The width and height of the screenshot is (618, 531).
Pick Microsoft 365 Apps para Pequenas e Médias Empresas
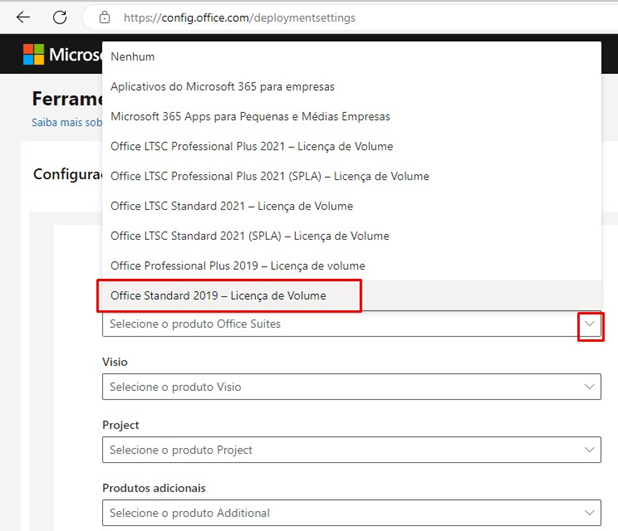(352, 117)
